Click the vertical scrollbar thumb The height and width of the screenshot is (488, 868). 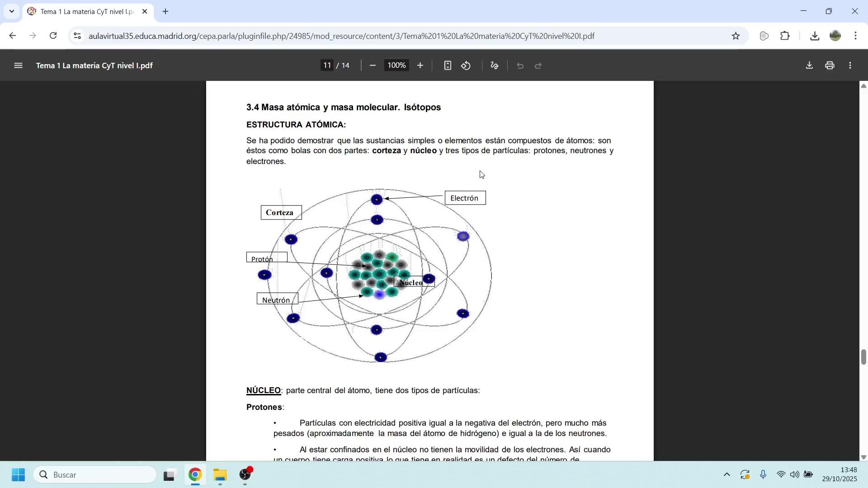pos(863,357)
